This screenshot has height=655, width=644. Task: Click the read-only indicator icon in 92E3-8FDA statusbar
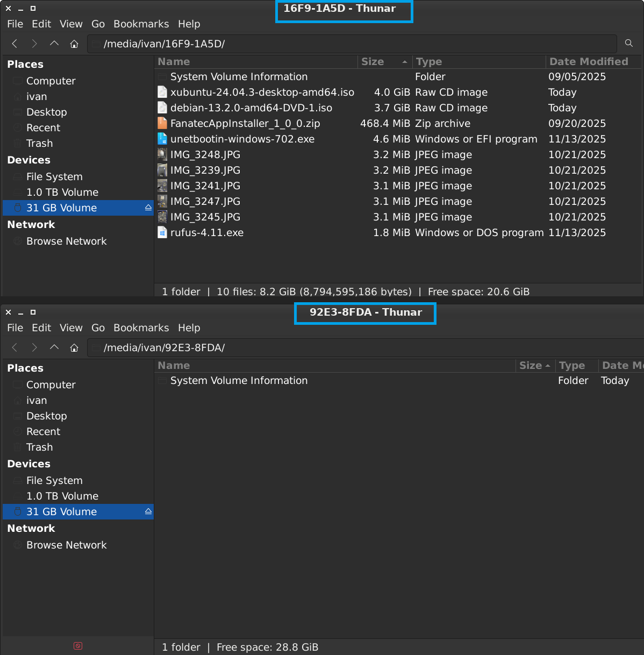[x=78, y=646]
